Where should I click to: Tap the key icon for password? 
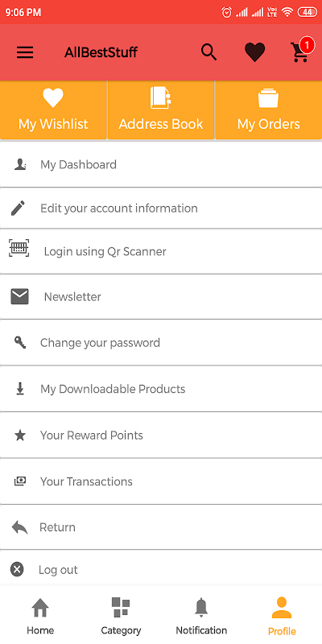(x=19, y=343)
